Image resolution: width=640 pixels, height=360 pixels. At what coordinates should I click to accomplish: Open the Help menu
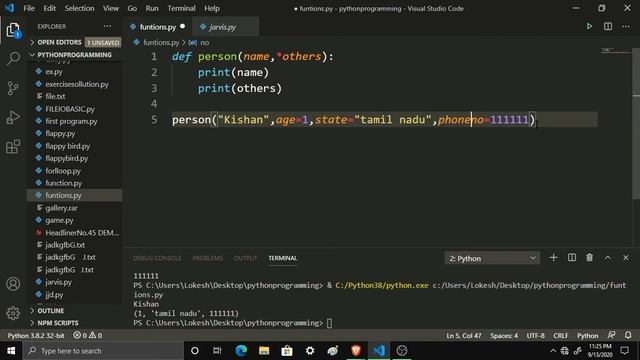[212, 8]
